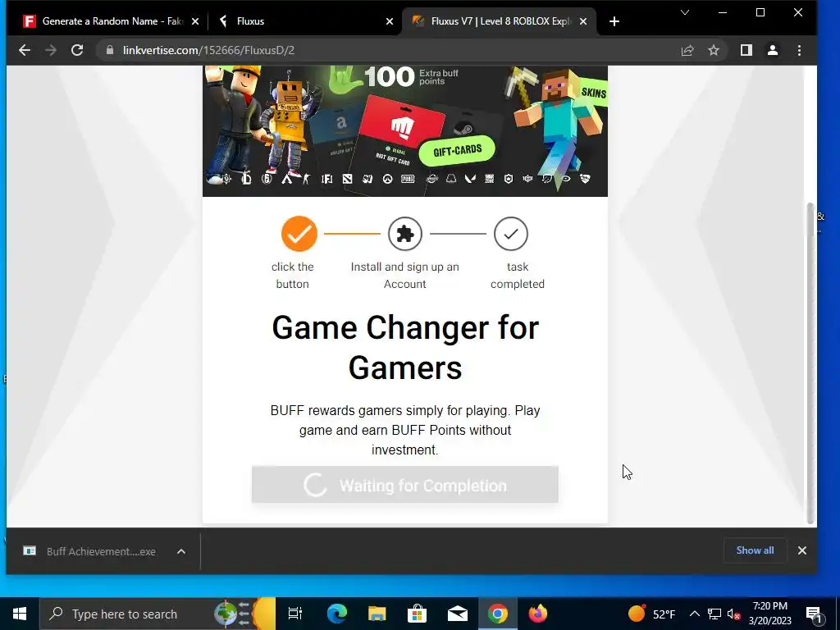Close the Fluxus V7 Level 8 ROBLOX tab

(583, 21)
